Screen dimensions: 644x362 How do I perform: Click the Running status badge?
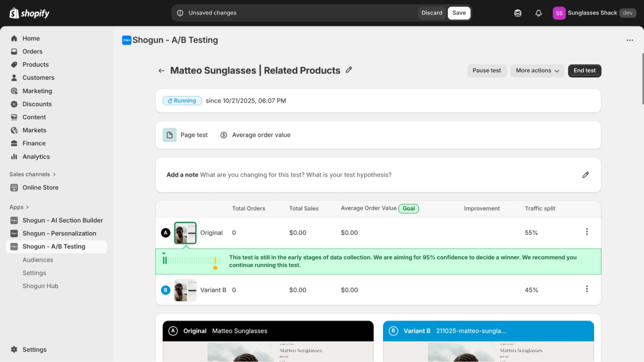182,100
